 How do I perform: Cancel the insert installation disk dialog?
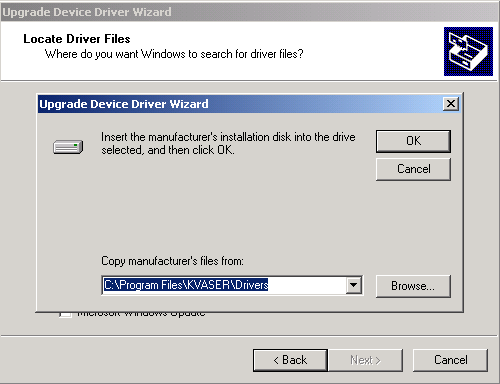[x=413, y=169]
